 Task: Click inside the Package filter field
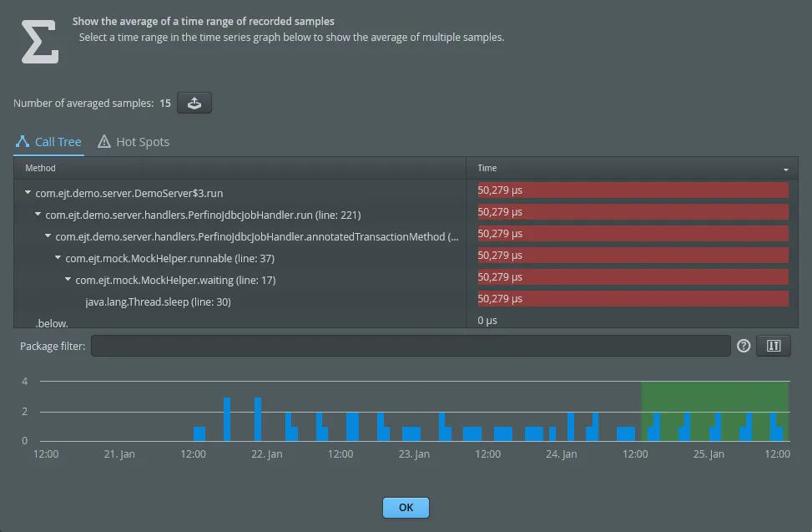pyautogui.click(x=409, y=345)
